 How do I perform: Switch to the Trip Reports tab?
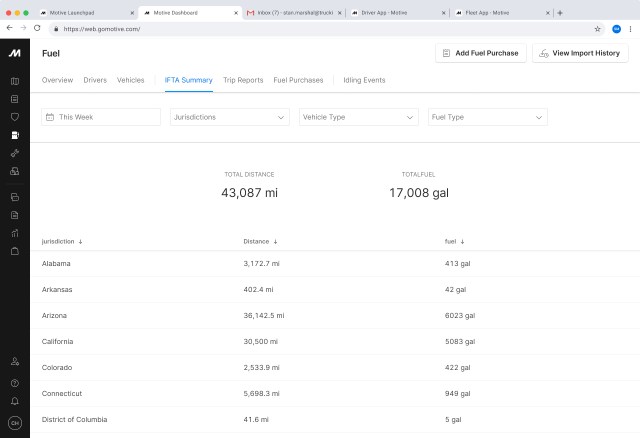tap(243, 79)
